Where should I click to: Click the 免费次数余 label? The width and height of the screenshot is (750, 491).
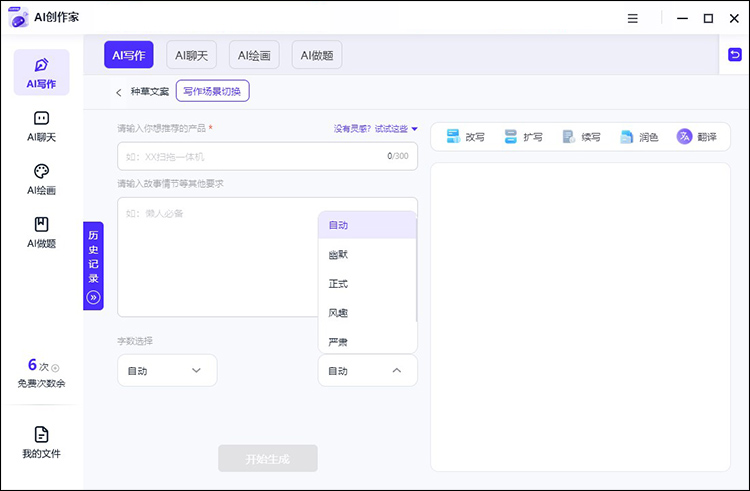42,383
